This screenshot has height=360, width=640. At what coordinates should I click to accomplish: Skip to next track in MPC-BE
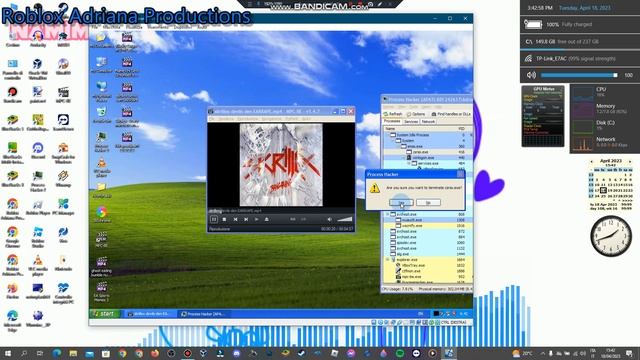tap(246, 219)
